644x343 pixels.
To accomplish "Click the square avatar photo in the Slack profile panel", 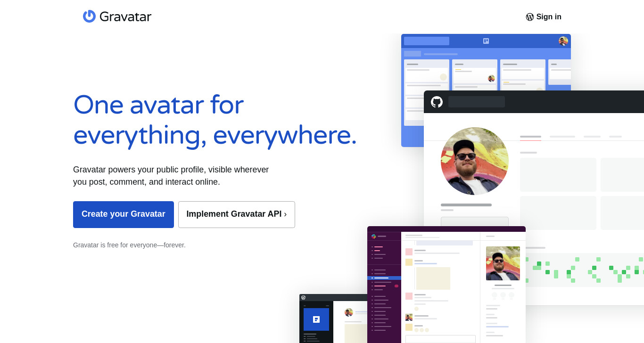I will (503, 263).
